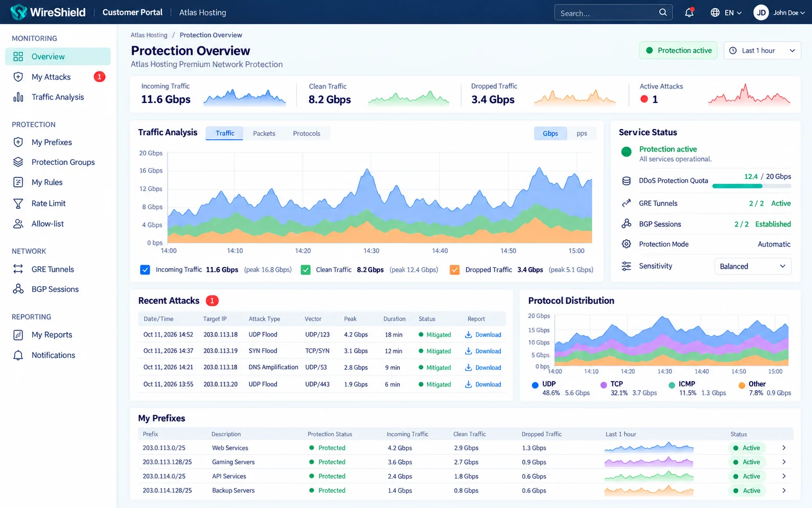812x508 pixels.
Task: Click the My Reports document icon
Action: coord(18,335)
